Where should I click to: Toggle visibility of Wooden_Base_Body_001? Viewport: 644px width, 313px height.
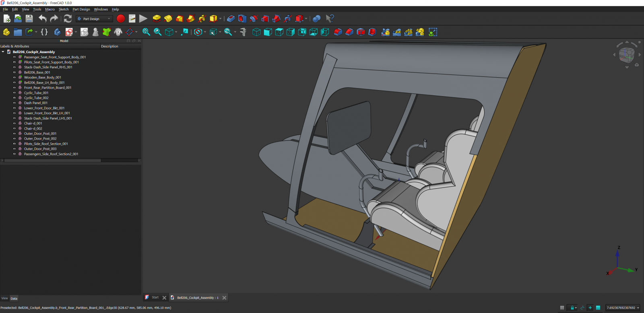(14, 78)
